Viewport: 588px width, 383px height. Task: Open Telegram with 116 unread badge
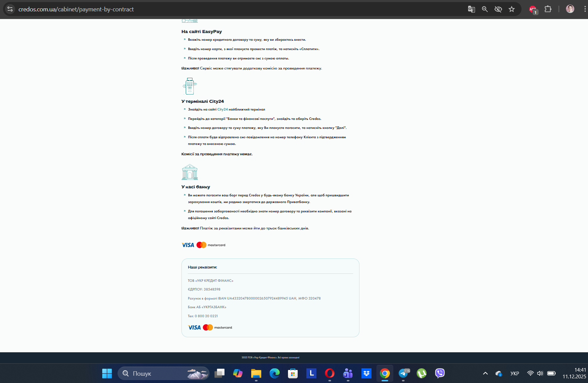(x=403, y=373)
